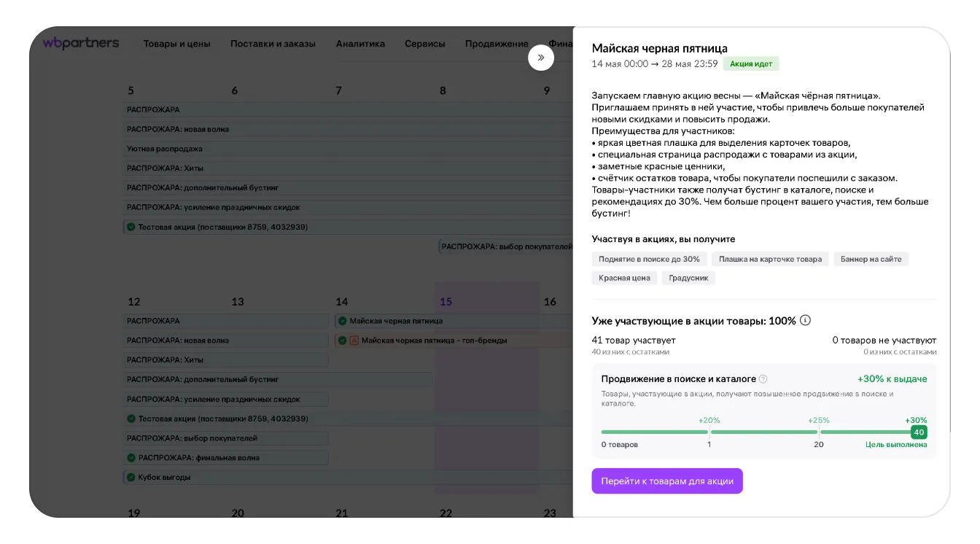Click the wbpartners logo
This screenshot has height=544, width=980.
tap(80, 43)
